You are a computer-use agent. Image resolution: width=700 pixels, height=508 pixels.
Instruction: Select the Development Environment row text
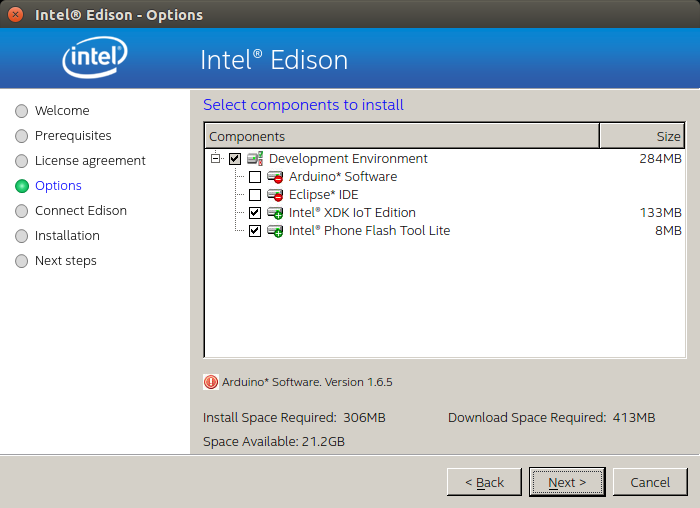click(x=348, y=158)
